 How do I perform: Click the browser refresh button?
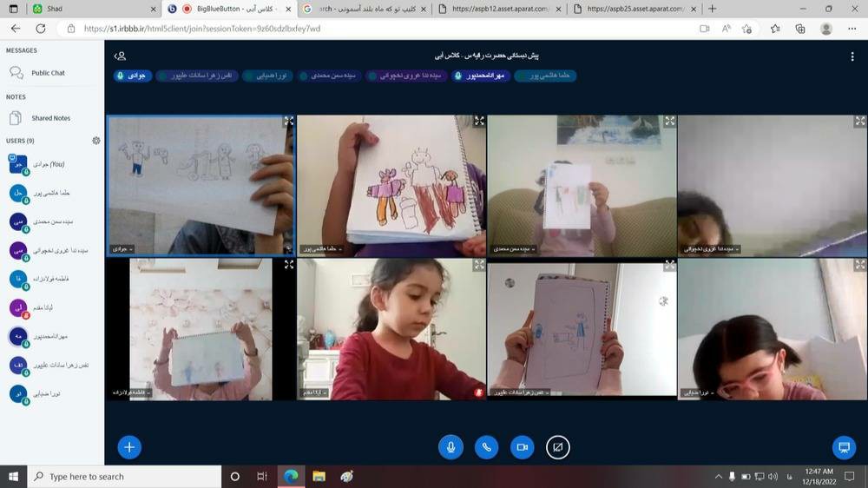pos(41,29)
